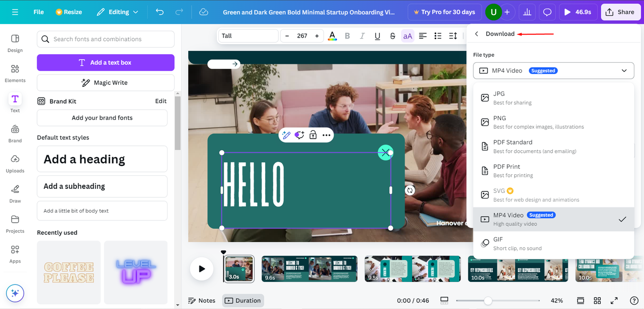
Task: Select GIF file type
Action: (x=553, y=244)
